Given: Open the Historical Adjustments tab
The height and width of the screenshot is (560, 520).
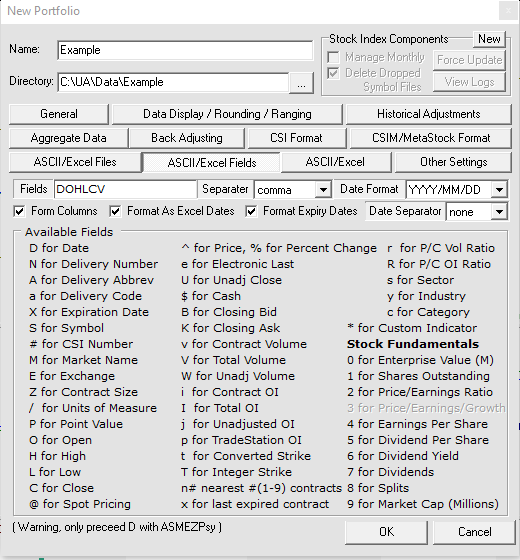Looking at the screenshot, I should [429, 114].
